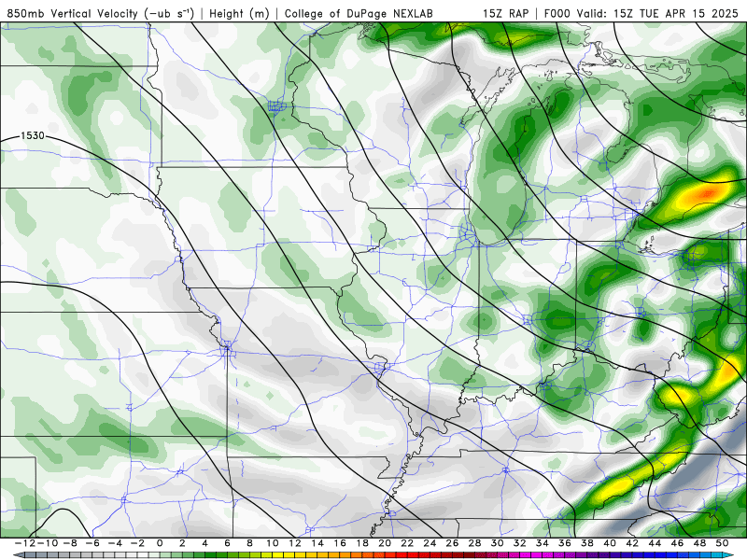Click the -6 label on the color scale

92,543
